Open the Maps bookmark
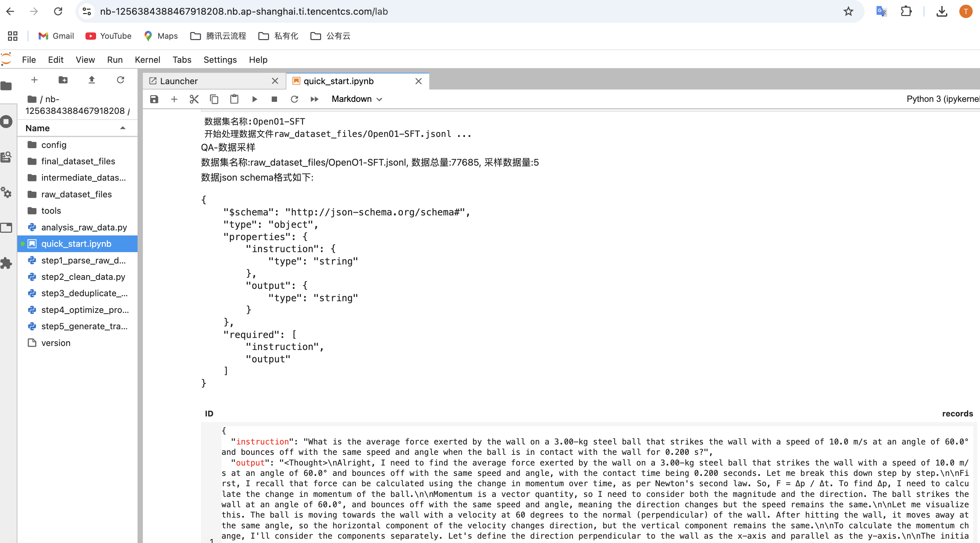The height and width of the screenshot is (543, 980). coord(161,36)
